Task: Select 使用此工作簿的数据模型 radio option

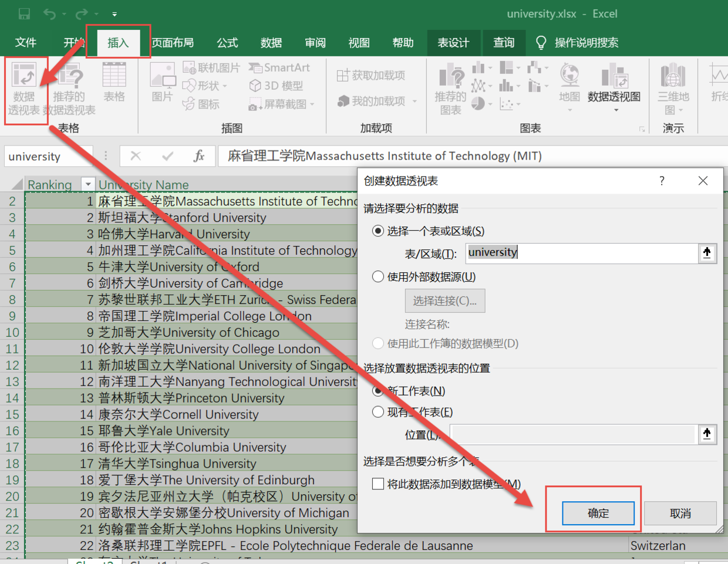Action: pos(378,343)
